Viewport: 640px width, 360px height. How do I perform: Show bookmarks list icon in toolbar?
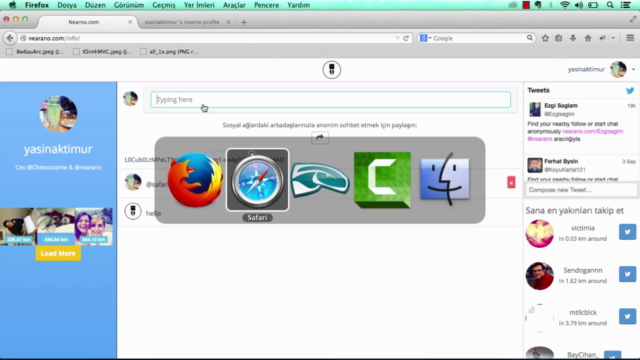(558, 38)
